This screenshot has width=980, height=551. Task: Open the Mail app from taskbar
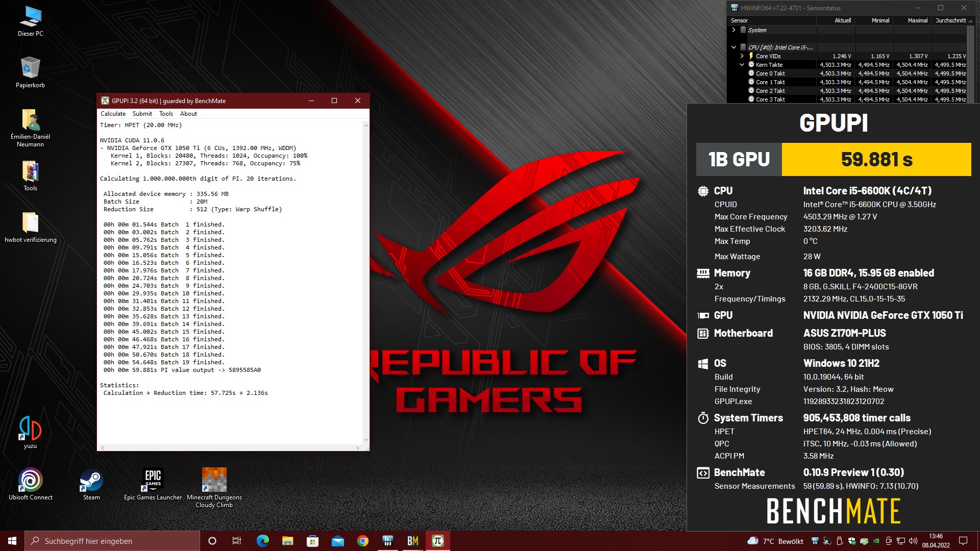pos(337,541)
